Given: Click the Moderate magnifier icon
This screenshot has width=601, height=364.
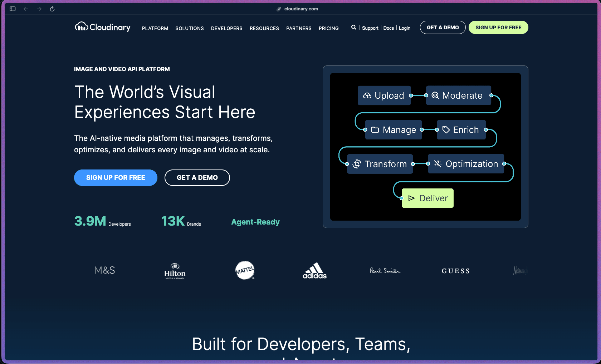Looking at the screenshot, I should pyautogui.click(x=435, y=95).
